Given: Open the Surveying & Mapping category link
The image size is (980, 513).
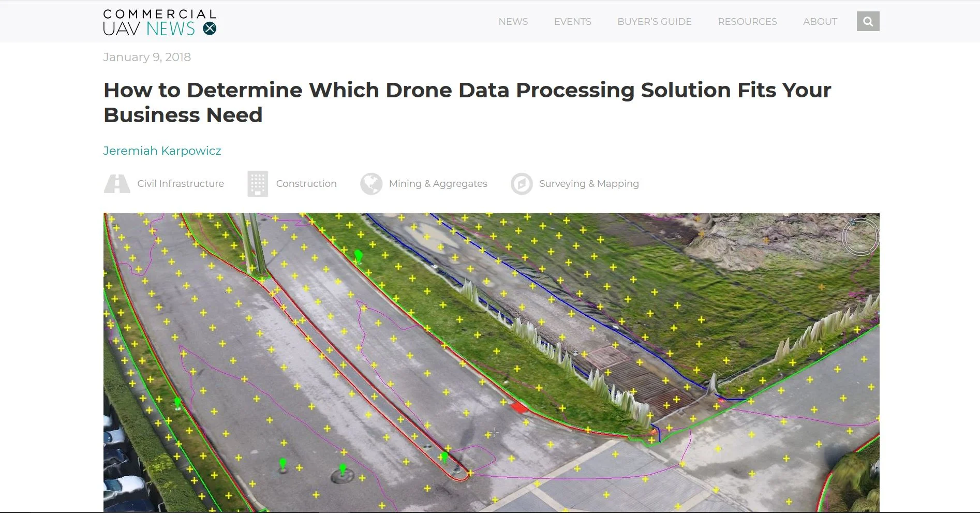Looking at the screenshot, I should click(x=589, y=184).
